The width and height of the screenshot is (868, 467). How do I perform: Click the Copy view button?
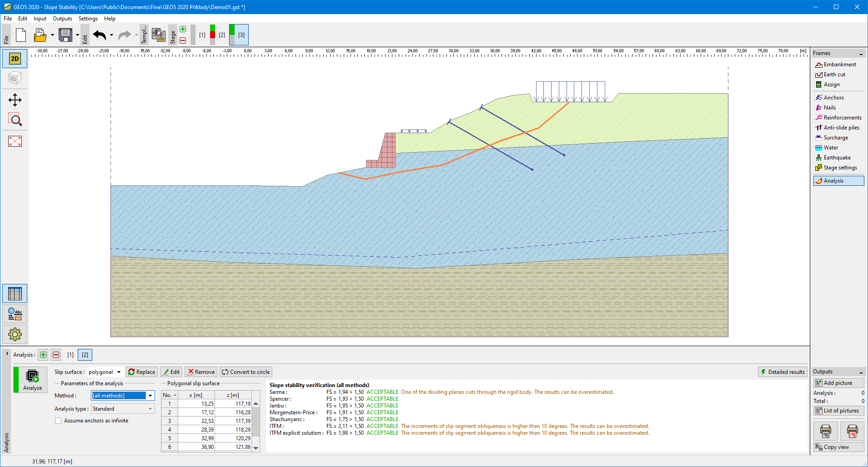point(838,447)
